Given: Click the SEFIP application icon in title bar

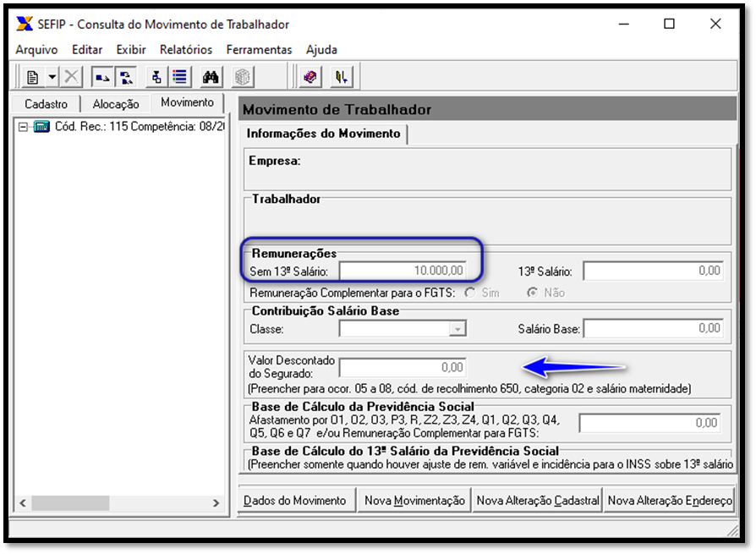Looking at the screenshot, I should (25, 24).
